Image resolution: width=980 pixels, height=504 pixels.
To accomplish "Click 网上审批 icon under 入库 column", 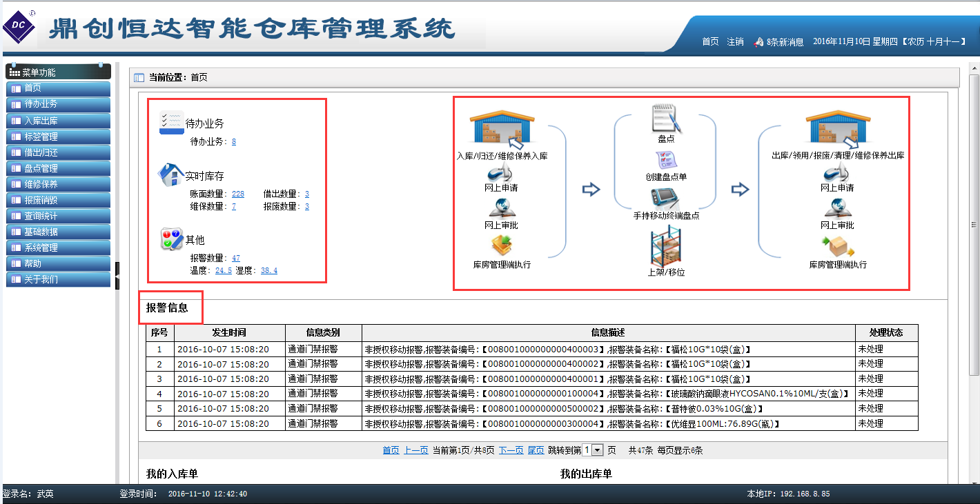I will tap(501, 208).
